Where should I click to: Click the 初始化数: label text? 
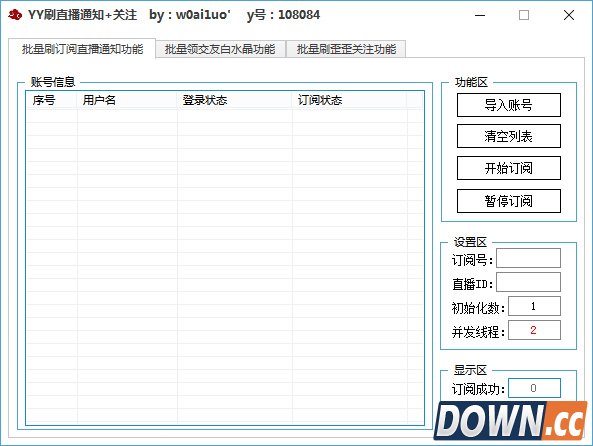[x=478, y=308]
